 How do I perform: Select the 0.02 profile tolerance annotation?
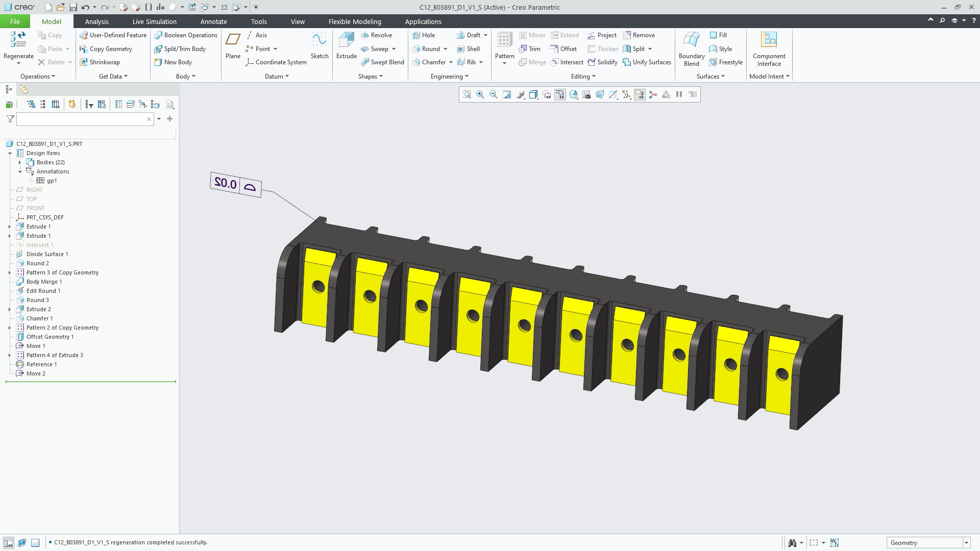236,185
